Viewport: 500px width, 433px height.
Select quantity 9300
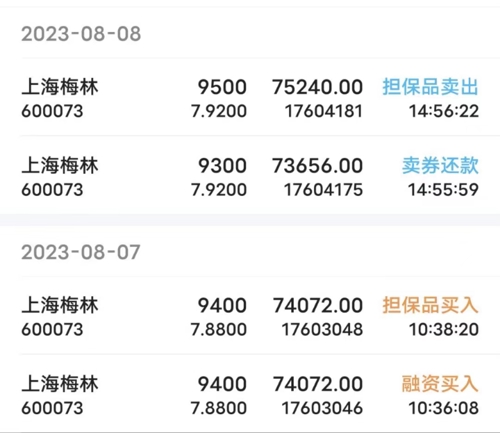click(x=222, y=166)
